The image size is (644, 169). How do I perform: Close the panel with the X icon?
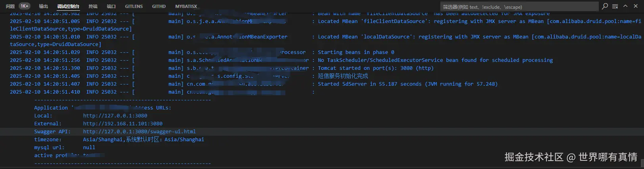(636, 6)
